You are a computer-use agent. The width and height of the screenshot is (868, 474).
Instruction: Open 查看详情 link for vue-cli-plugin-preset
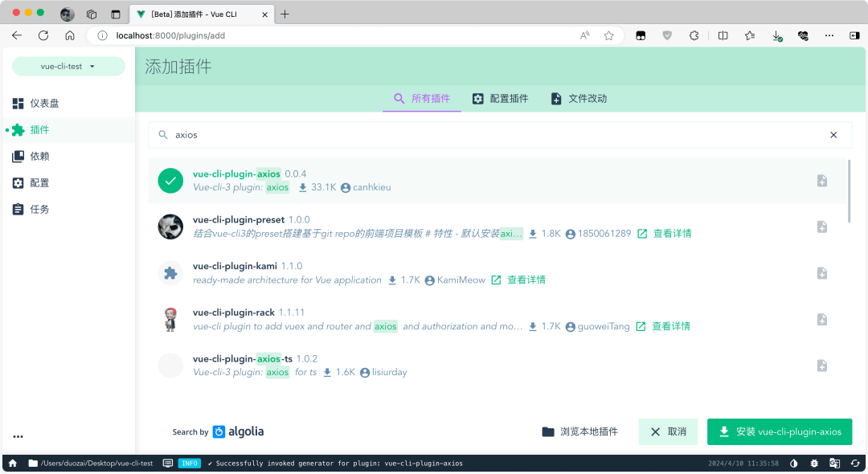tap(665, 234)
